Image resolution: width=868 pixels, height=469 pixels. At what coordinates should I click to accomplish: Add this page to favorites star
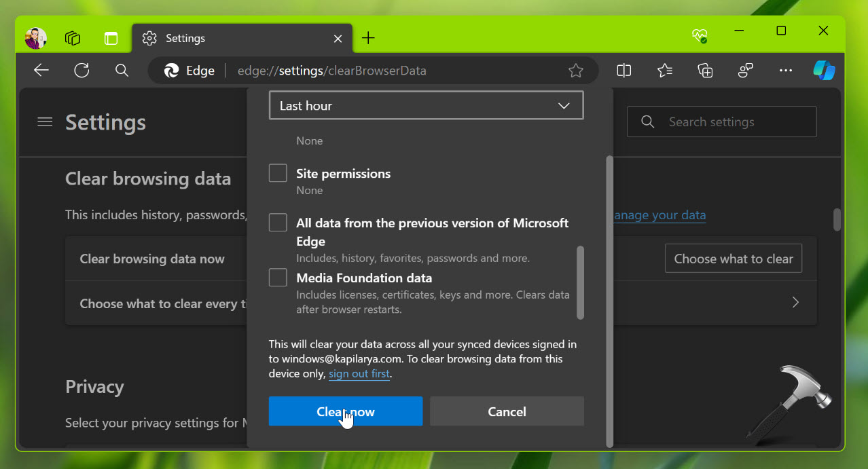click(575, 71)
